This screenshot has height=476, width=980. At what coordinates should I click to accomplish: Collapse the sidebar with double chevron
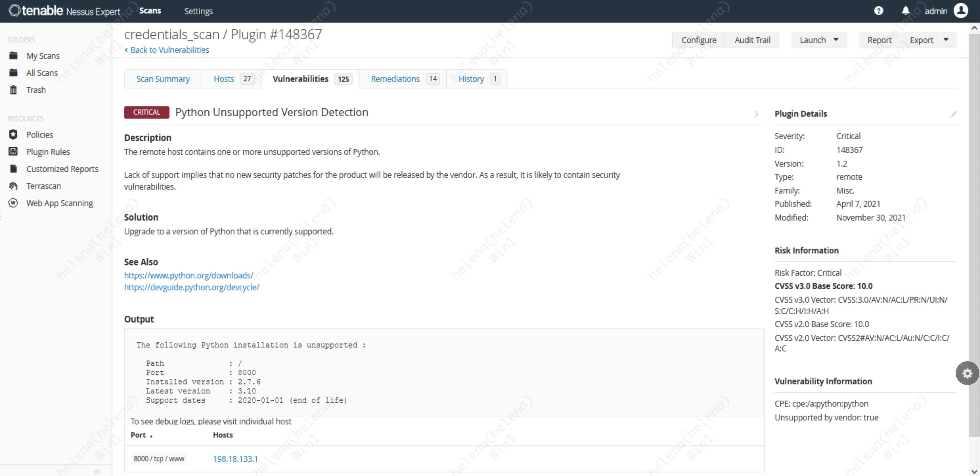point(97,471)
